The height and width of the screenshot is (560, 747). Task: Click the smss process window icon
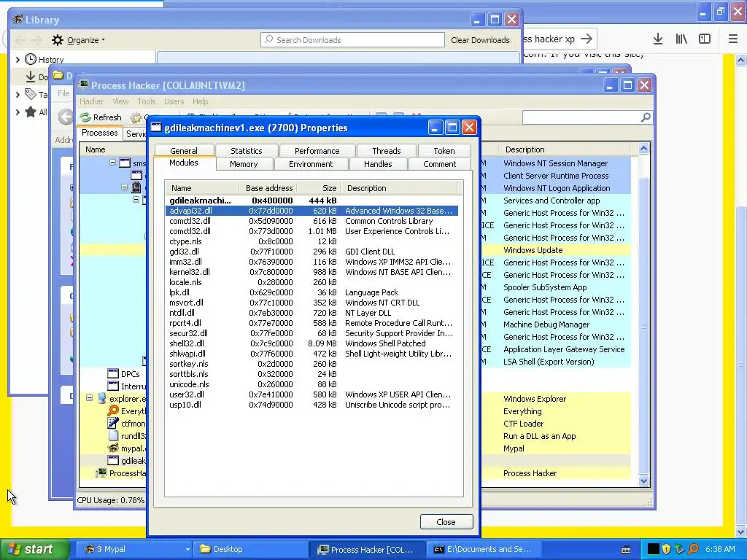pyautogui.click(x=124, y=163)
